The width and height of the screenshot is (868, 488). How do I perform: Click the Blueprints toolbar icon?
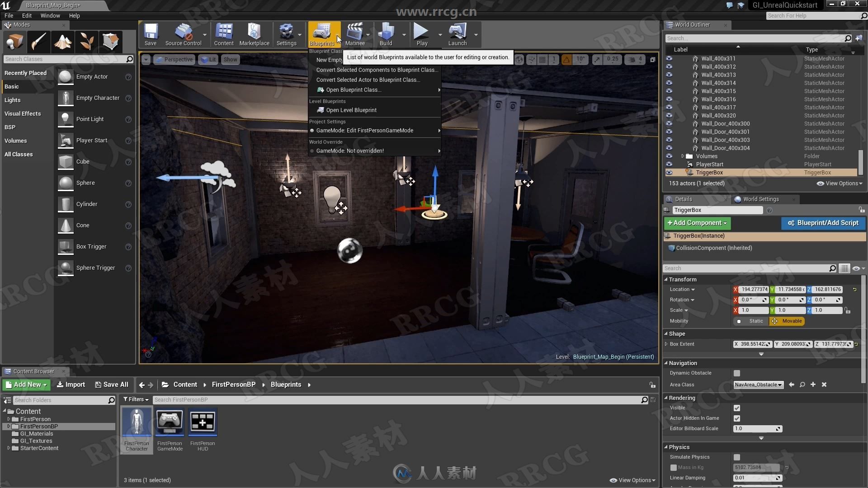pos(321,34)
